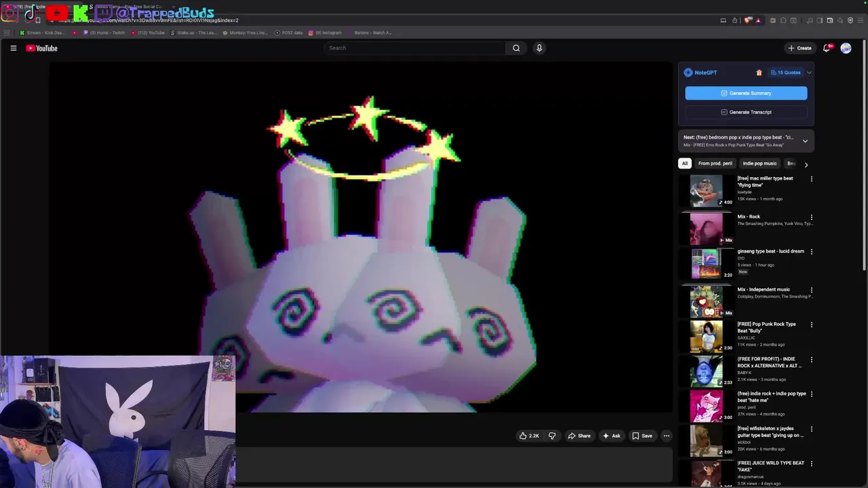This screenshot has height=488, width=868.
Task: Click the Create button
Action: (x=800, y=48)
